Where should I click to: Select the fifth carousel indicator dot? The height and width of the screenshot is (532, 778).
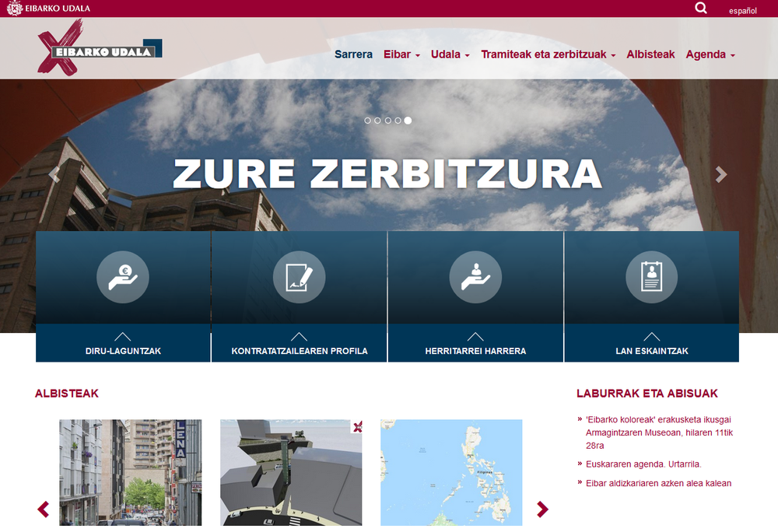[x=408, y=121]
